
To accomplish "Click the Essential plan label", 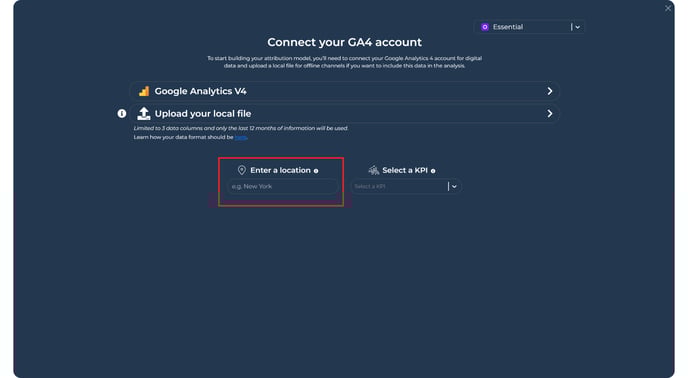I will 508,27.
